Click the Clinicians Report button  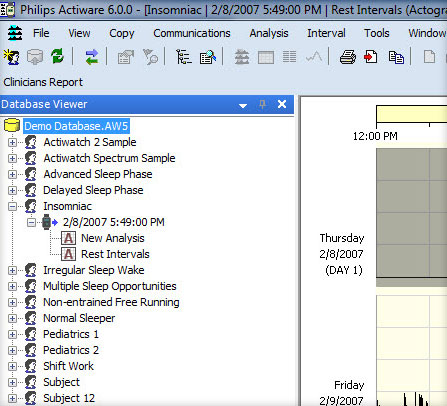click(43, 82)
